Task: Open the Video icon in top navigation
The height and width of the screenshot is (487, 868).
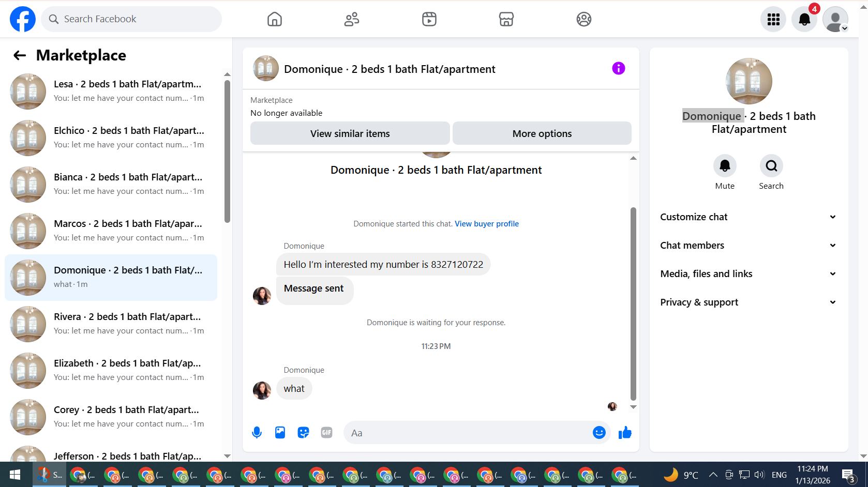Action: tap(429, 19)
